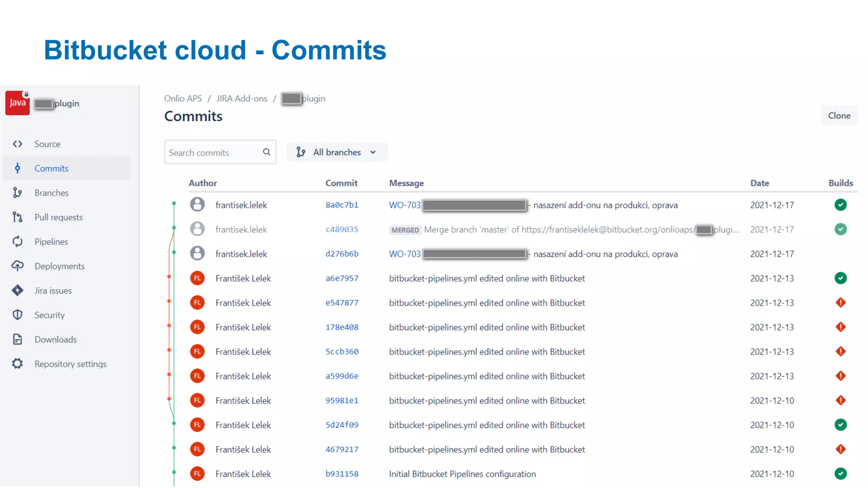This screenshot has width=868, height=488.
Task: Open failed build status for 95981e1
Action: 840,400
